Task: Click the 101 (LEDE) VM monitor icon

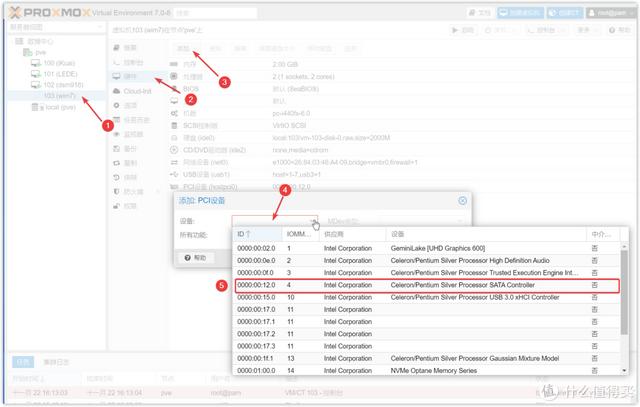Action: coord(36,74)
